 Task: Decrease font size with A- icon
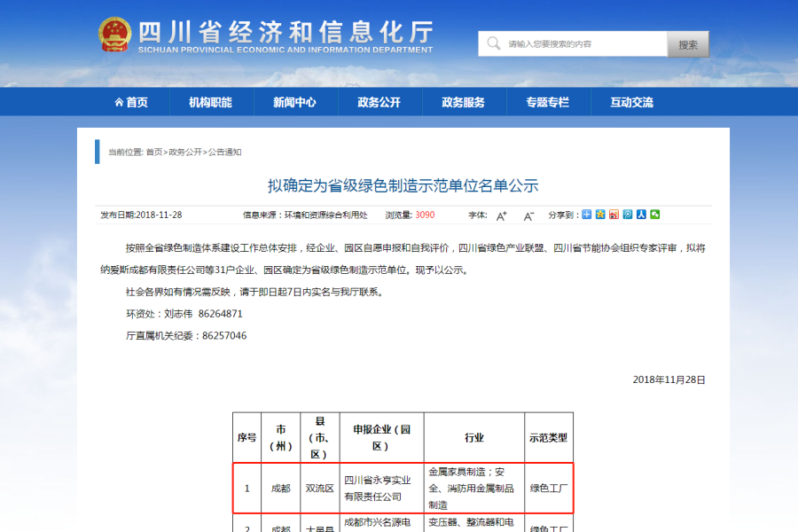(528, 215)
